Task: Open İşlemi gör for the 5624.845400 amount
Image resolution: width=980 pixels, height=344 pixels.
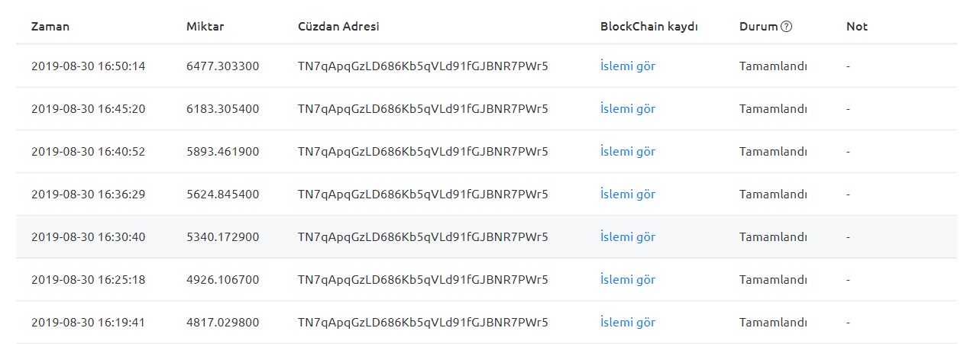Action: (x=628, y=195)
